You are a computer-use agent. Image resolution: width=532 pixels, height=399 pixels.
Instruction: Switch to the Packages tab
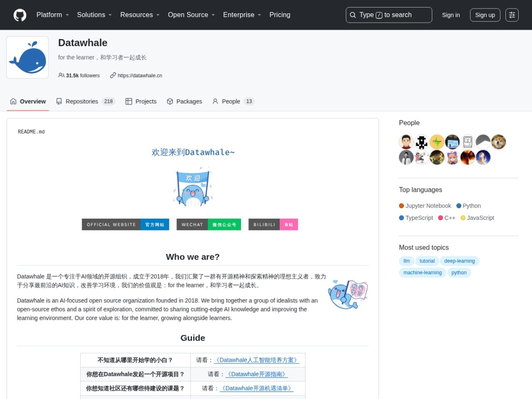click(184, 102)
